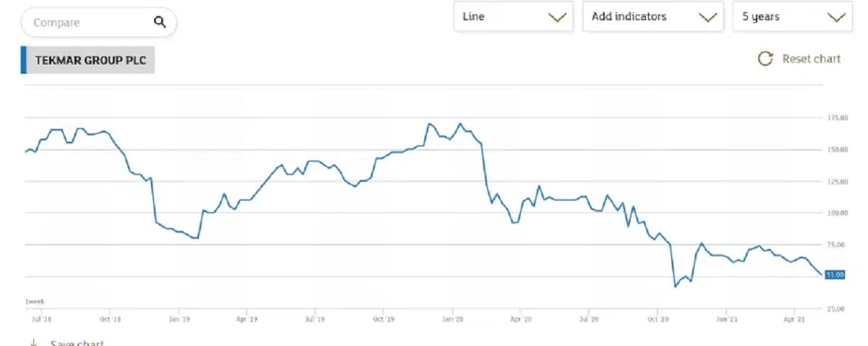The image size is (868, 346).
Task: Click the Jan '20 date axis label
Action: pos(453,318)
